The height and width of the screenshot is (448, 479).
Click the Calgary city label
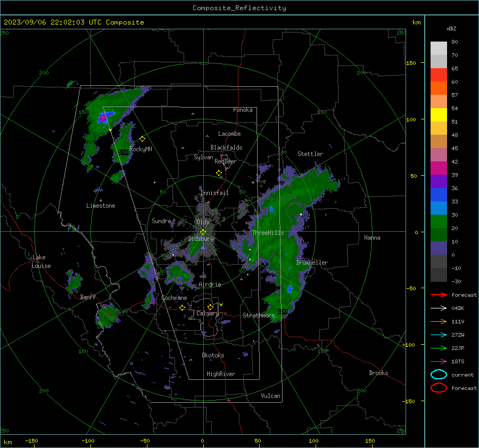click(x=208, y=313)
